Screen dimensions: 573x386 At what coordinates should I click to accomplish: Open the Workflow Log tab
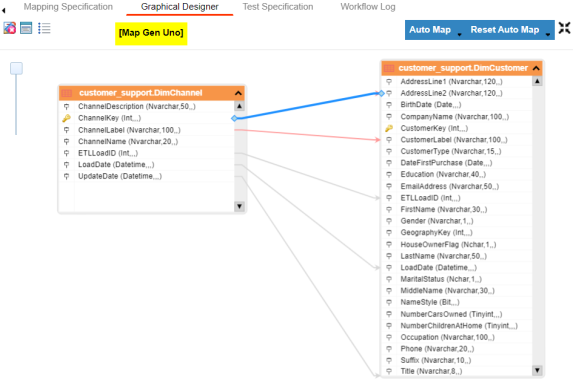pos(368,7)
